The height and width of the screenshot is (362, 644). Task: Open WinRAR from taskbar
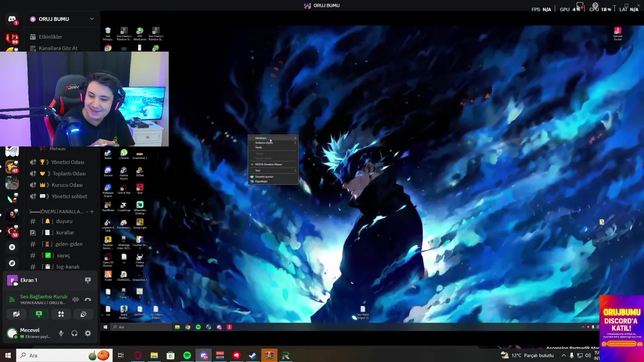tap(269, 355)
